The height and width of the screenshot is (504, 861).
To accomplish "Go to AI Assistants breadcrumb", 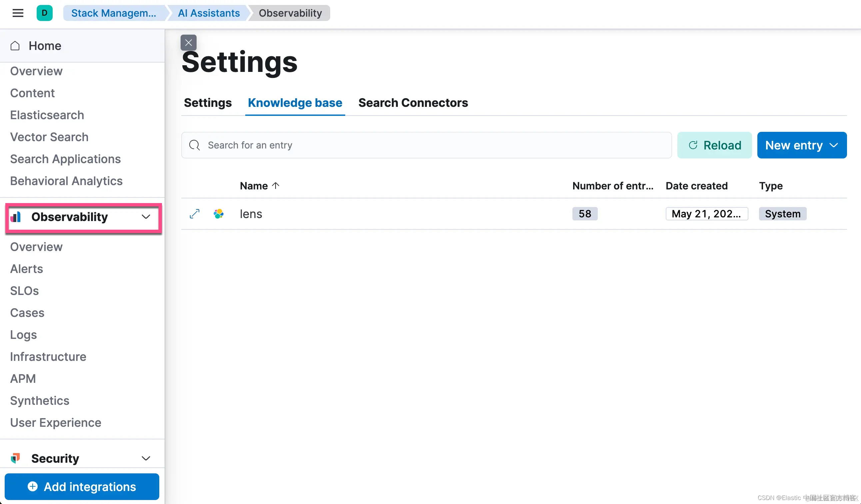I will [209, 13].
